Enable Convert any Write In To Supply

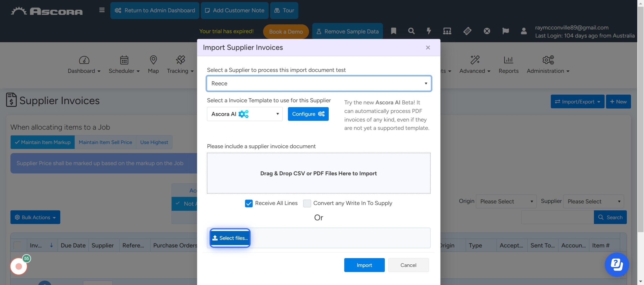point(307,203)
